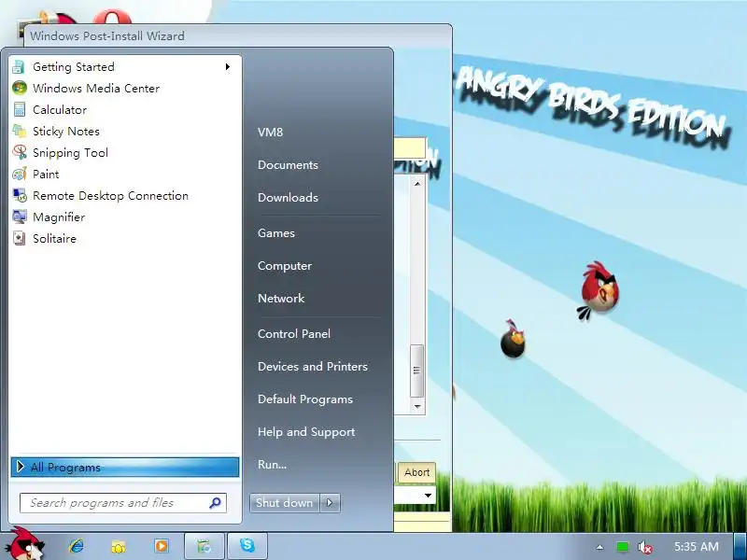Click the Angry Bird Start button

point(26,544)
